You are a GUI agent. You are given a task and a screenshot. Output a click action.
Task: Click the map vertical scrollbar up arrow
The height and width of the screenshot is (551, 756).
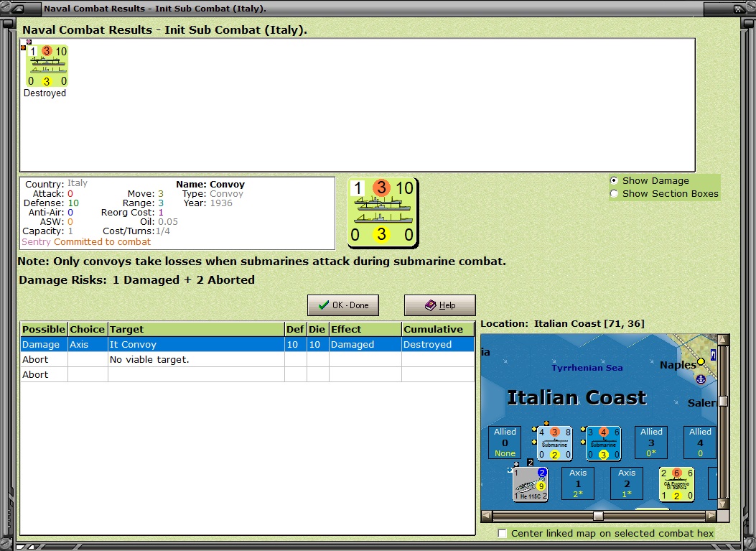tap(723, 340)
